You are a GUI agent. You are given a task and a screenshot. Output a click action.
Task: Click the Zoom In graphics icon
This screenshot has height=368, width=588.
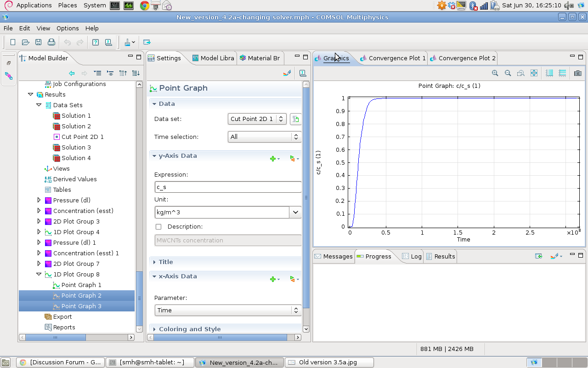(495, 73)
